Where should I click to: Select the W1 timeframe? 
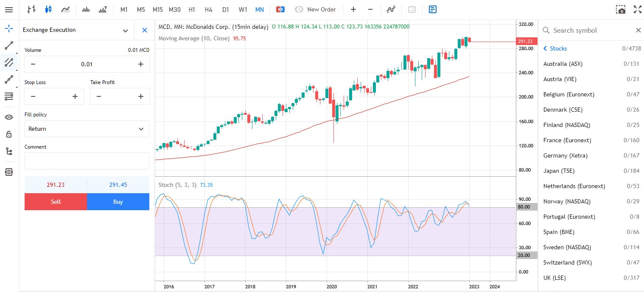coord(243,9)
